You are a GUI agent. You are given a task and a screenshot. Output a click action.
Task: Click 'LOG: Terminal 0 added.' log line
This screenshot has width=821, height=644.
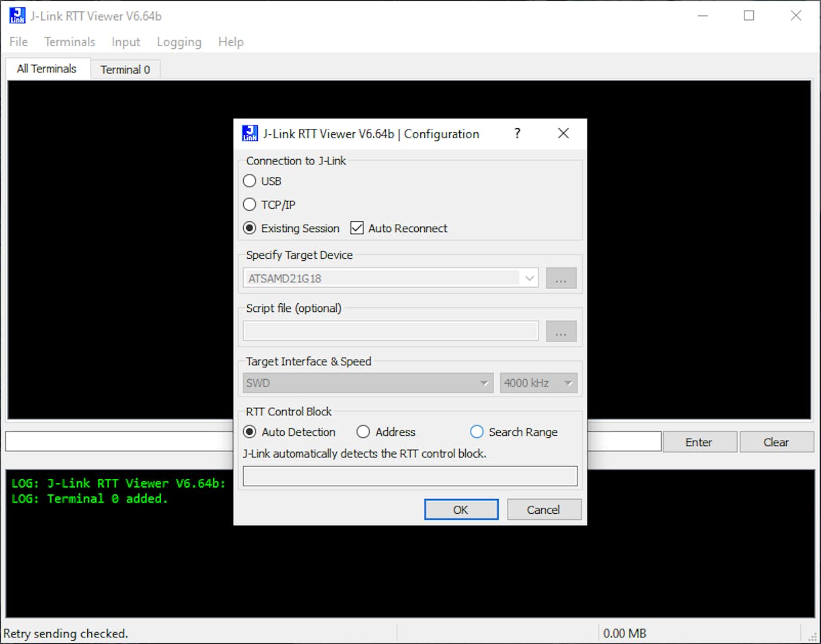(90, 498)
